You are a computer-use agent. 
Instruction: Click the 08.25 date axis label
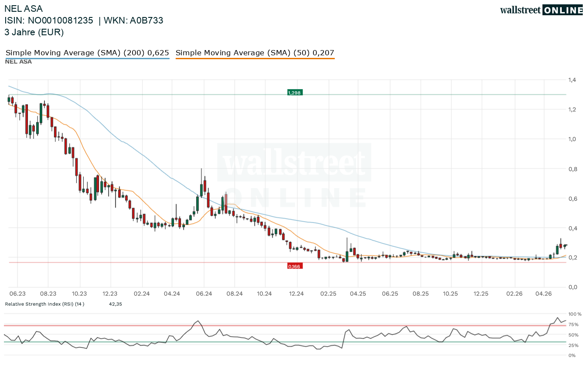pos(421,293)
